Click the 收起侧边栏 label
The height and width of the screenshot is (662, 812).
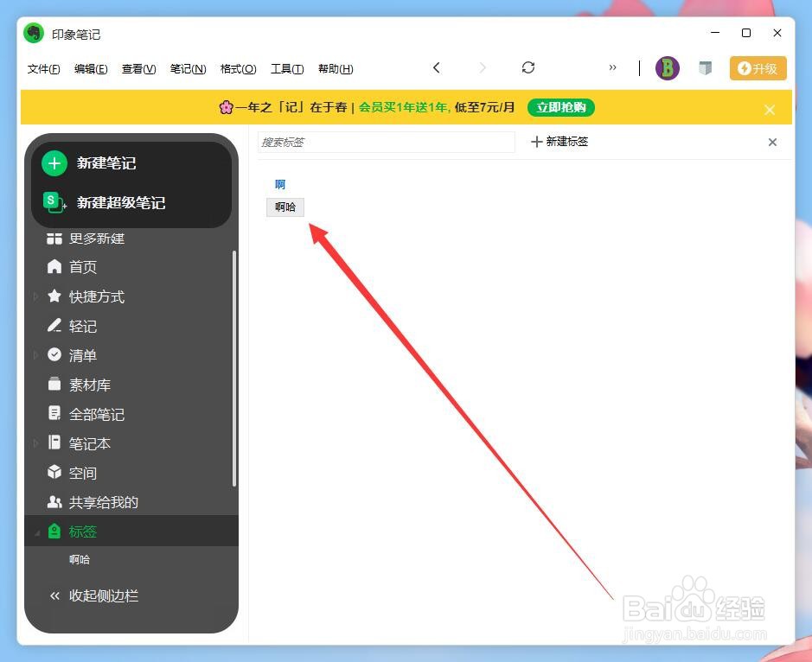(104, 595)
